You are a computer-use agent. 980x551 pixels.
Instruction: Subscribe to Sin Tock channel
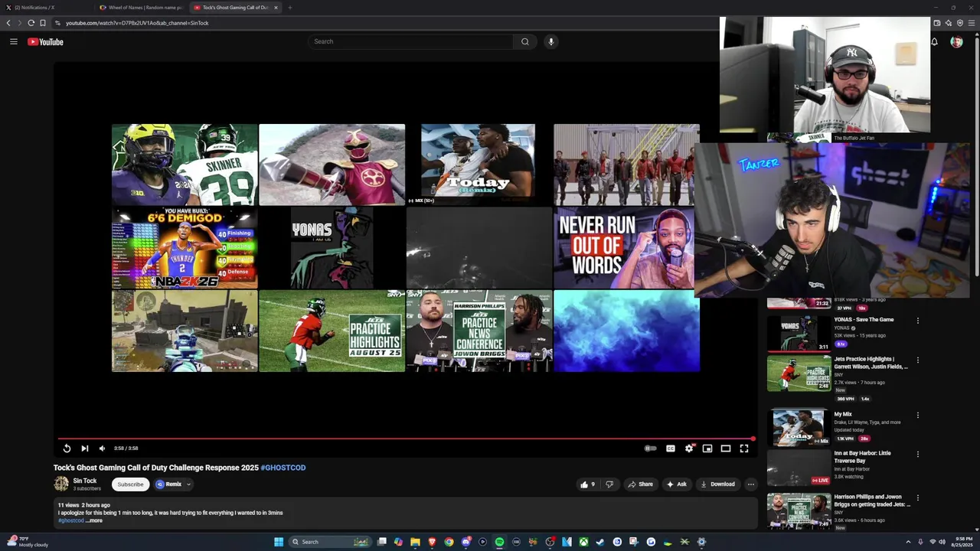(130, 484)
